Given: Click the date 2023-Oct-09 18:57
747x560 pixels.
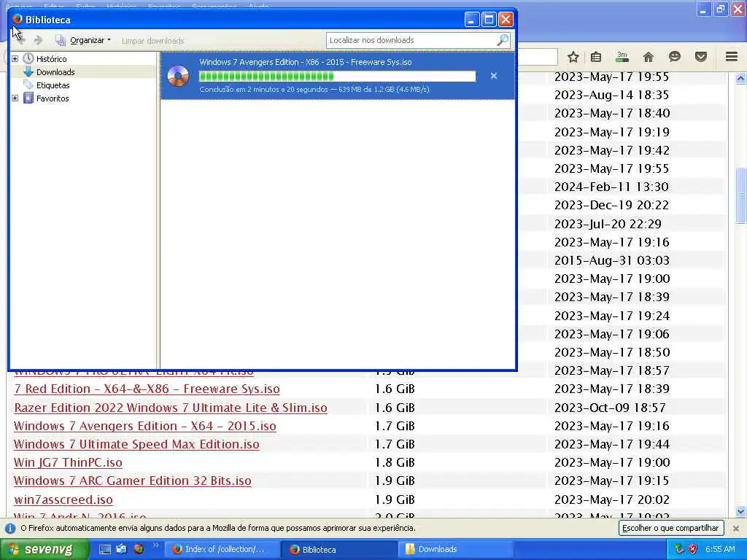Looking at the screenshot, I should pos(610,408).
